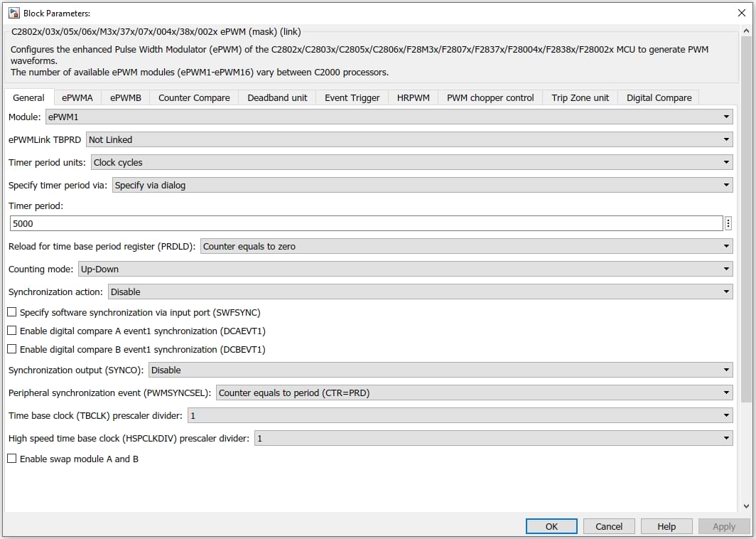Click the Timer period input field

366,223
